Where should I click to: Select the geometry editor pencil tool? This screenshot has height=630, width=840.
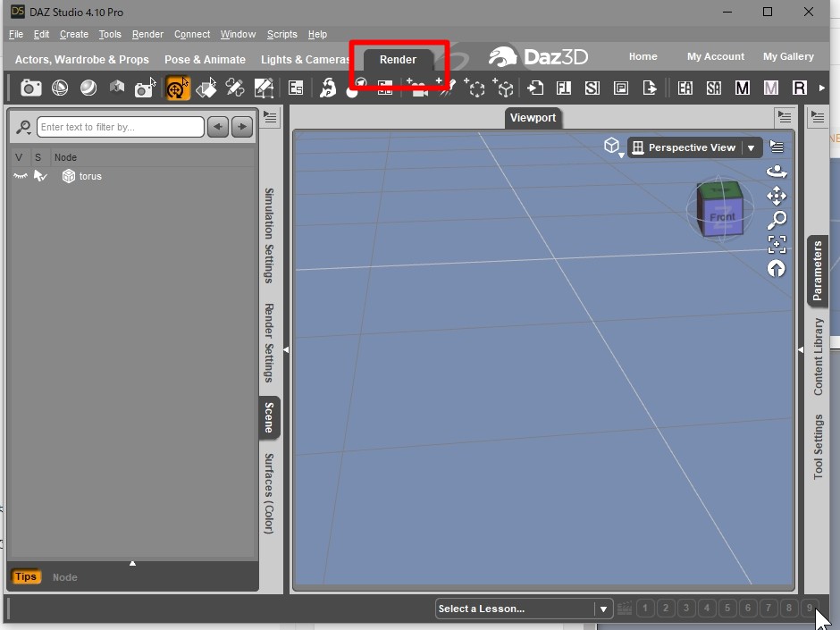tap(264, 88)
